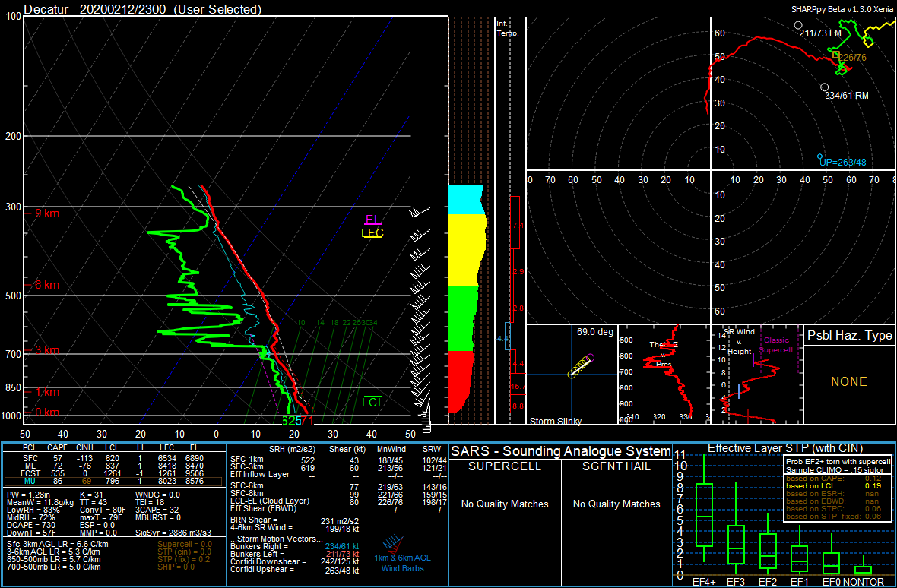Select the SFC parcel row

115,459
